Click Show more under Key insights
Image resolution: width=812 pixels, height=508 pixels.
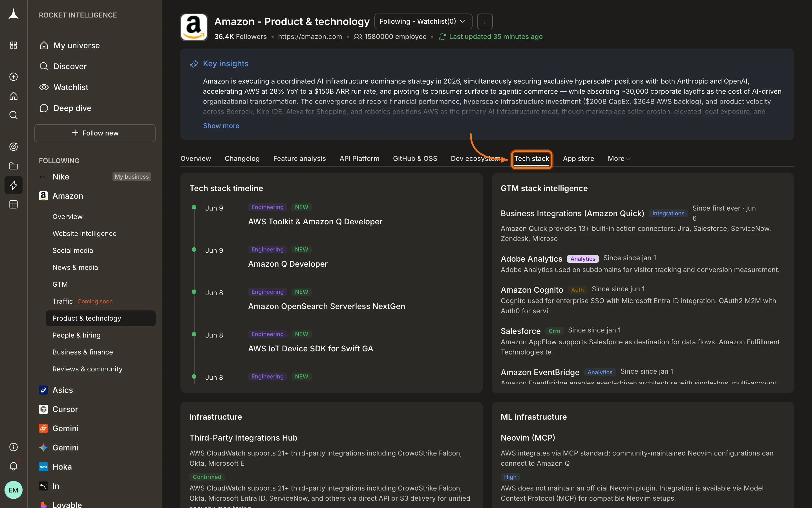tap(221, 126)
